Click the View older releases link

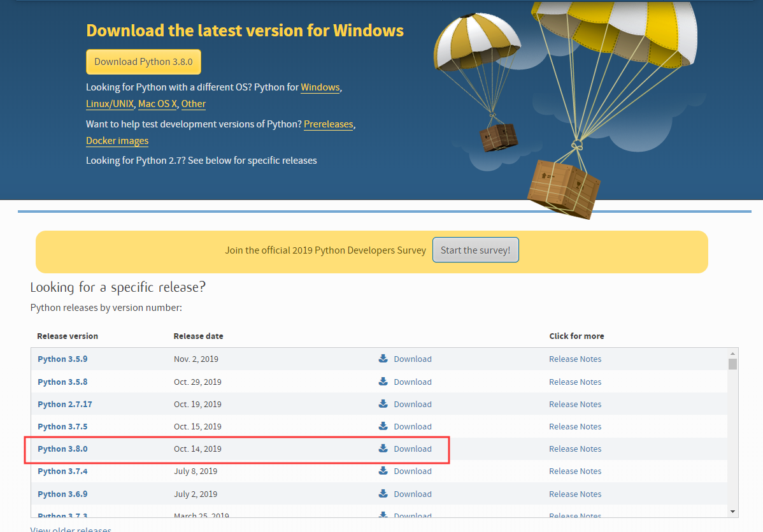coord(71,529)
